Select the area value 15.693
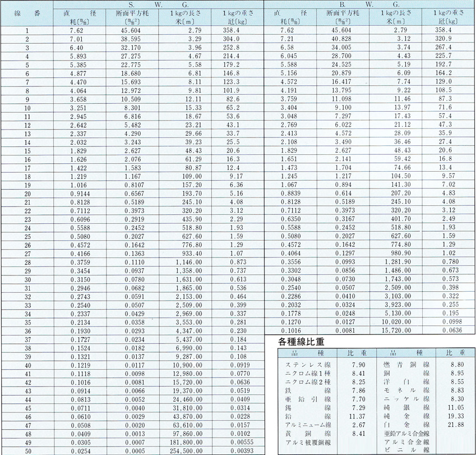 [131, 82]
